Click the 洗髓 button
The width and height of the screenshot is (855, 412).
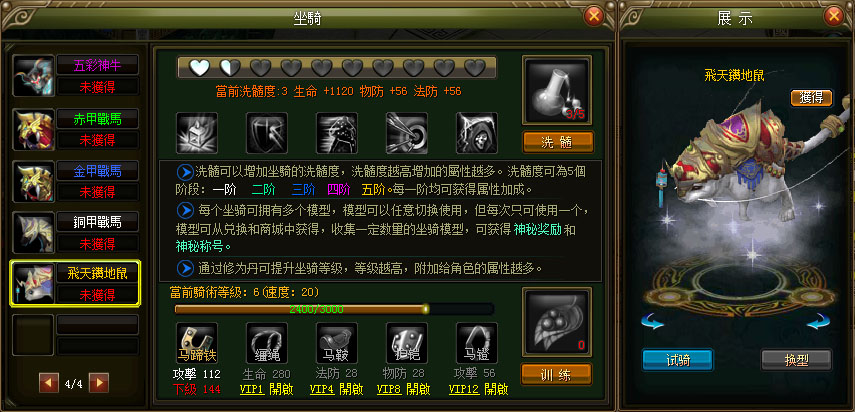[x=558, y=142]
